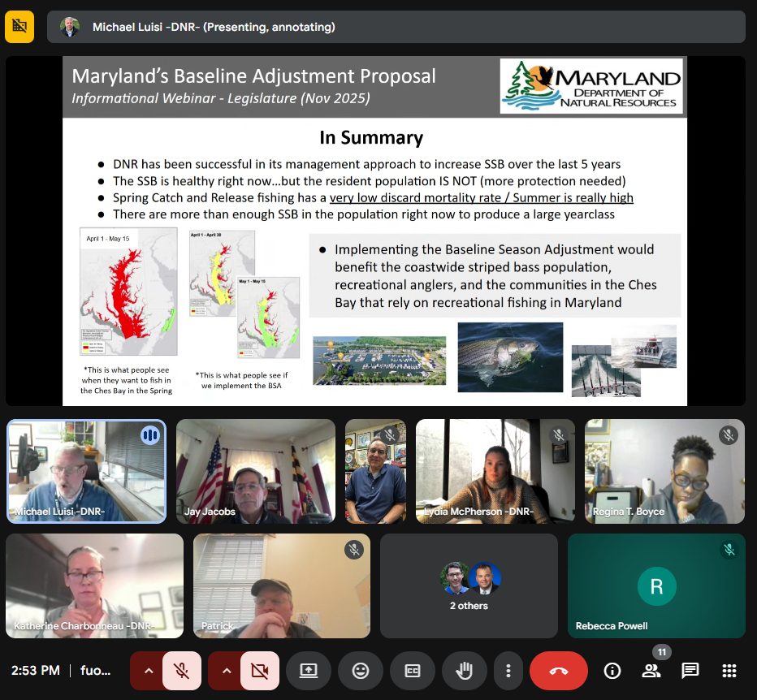Screen dimensions: 757x700
Task: Select Rebecca Powell's participant tile
Action: click(656, 585)
